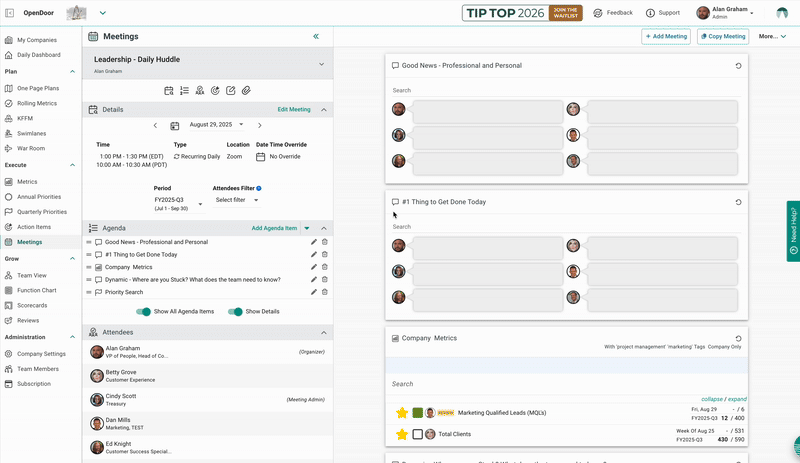Collapse the Meetings panel with double chevron
The height and width of the screenshot is (463, 800).
point(316,36)
